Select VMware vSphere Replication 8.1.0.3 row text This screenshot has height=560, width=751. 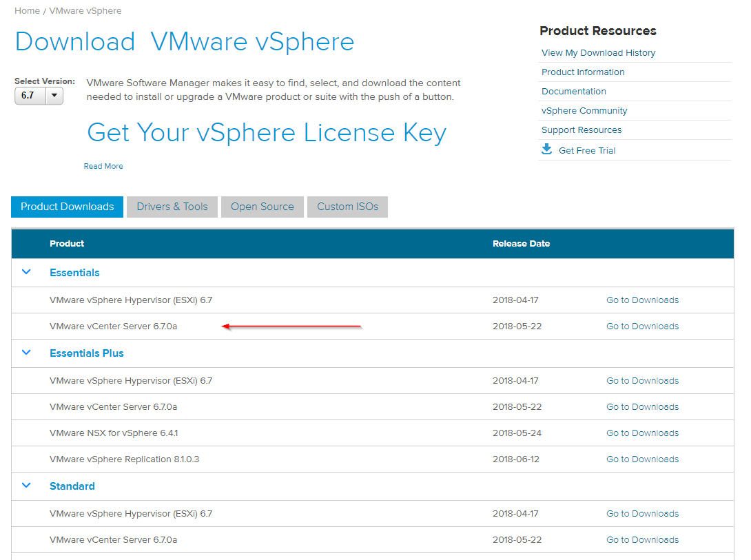click(x=124, y=459)
